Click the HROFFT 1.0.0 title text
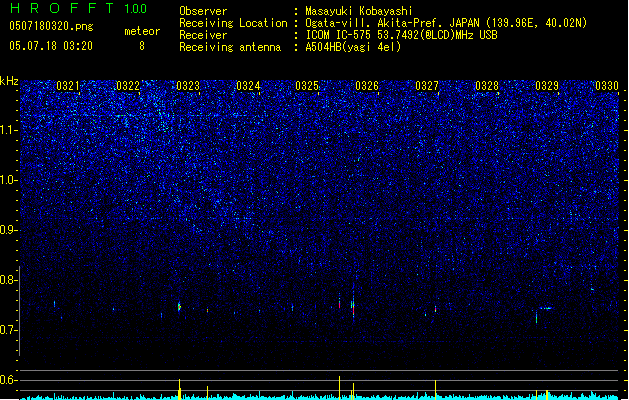The width and height of the screenshot is (629, 400). pos(78,8)
